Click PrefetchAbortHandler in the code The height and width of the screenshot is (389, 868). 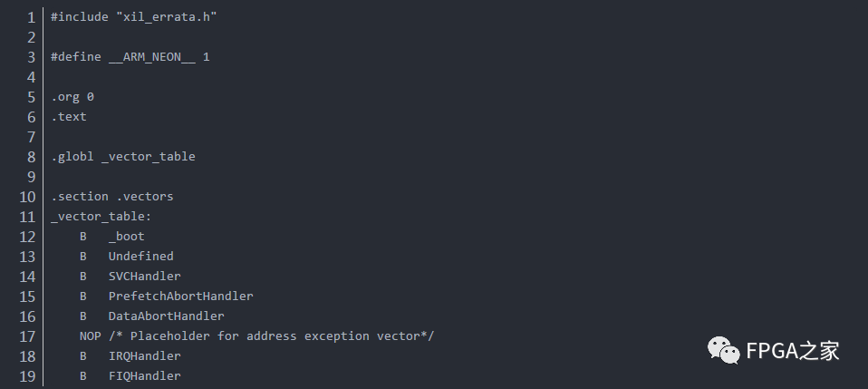[180, 297]
